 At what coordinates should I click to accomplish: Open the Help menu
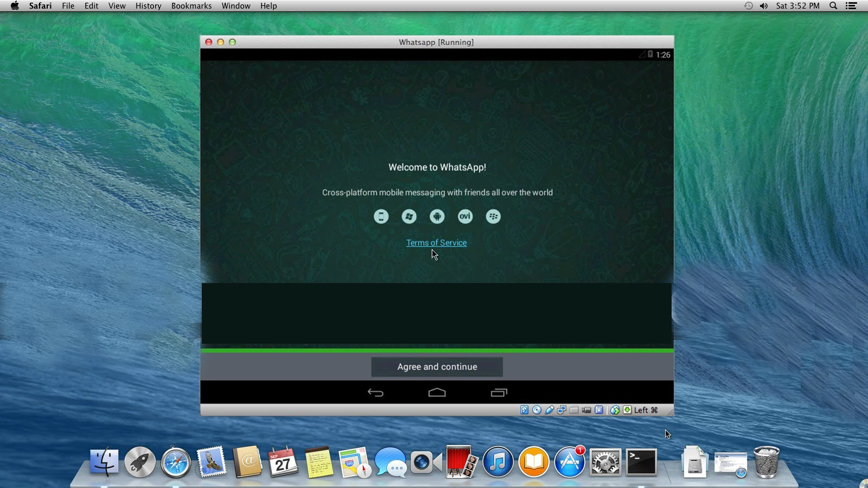click(269, 6)
